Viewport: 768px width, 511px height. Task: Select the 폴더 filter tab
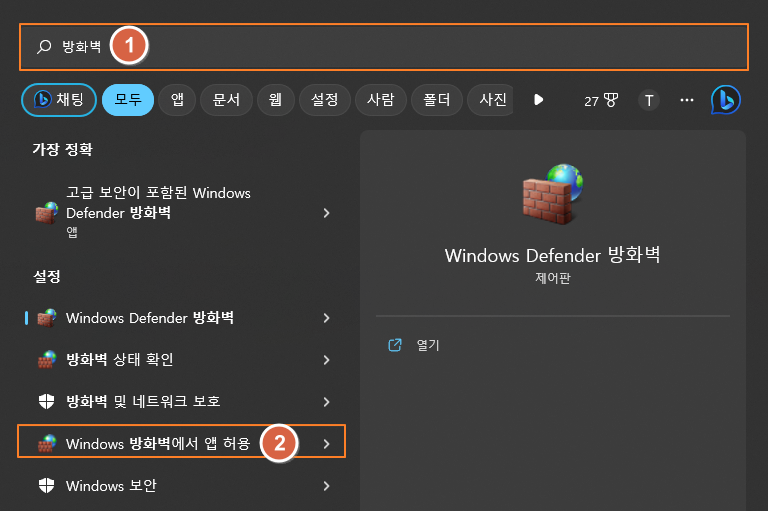(437, 100)
